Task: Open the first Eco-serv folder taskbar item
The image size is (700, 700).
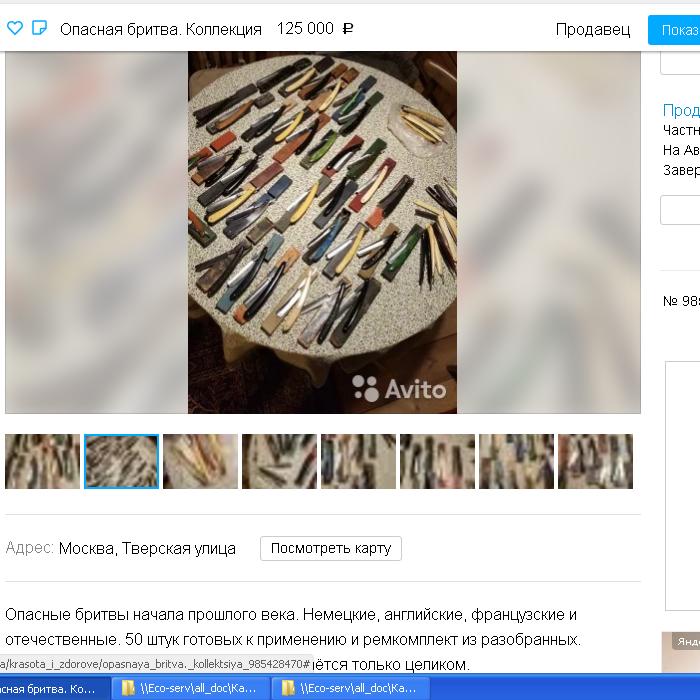Action: pyautogui.click(x=190, y=688)
